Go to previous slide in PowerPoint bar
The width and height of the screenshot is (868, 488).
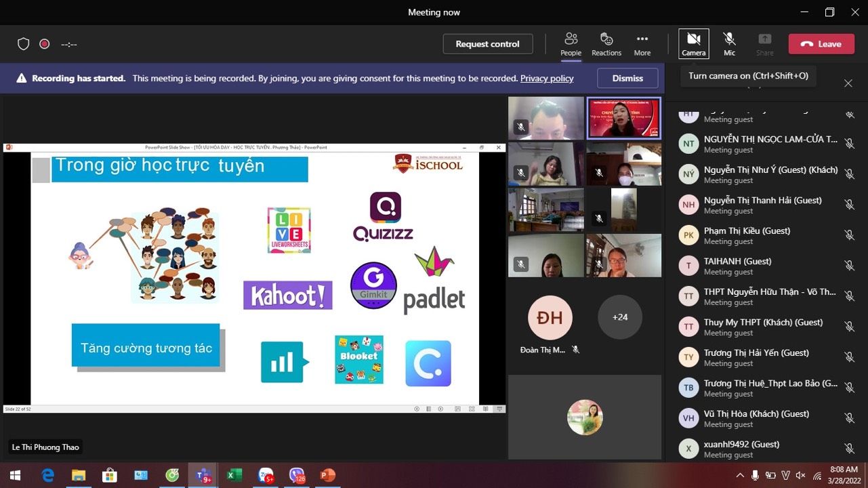tap(417, 409)
